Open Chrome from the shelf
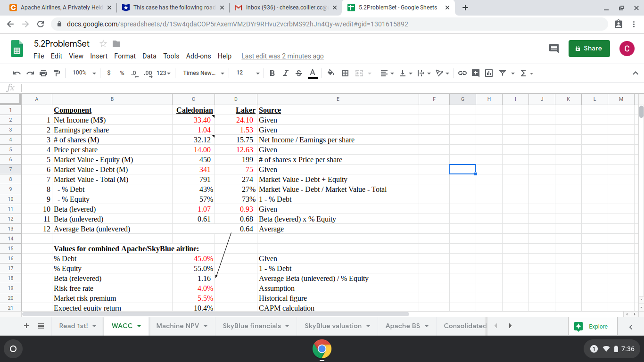The image size is (644, 362). (x=322, y=349)
